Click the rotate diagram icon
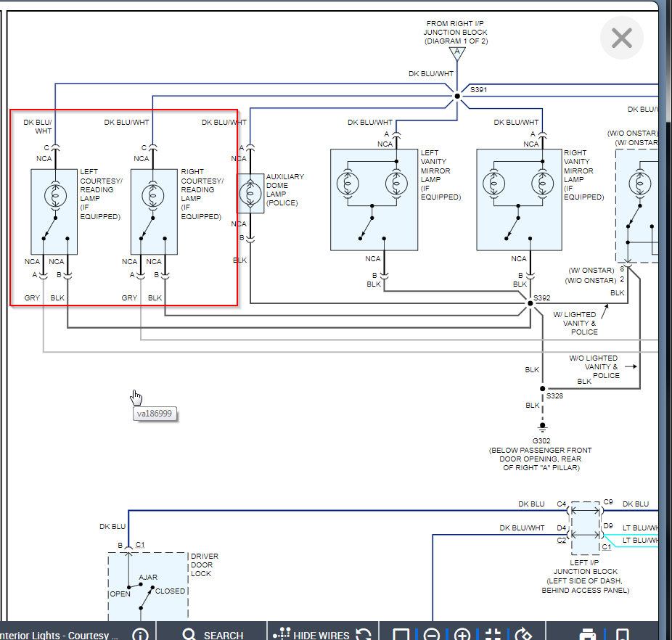Viewport: 672px width, 640px height. point(523,634)
